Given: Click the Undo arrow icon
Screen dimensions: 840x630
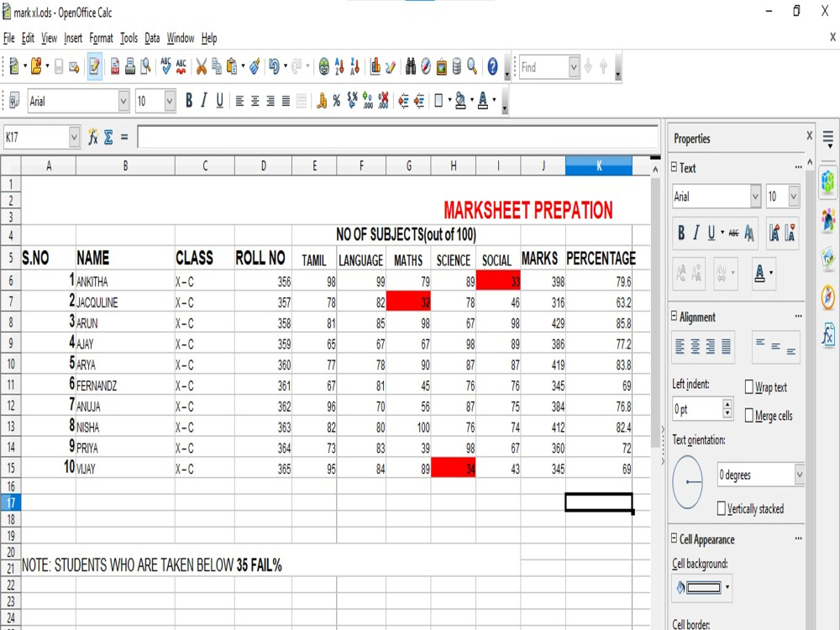Looking at the screenshot, I should (x=275, y=67).
